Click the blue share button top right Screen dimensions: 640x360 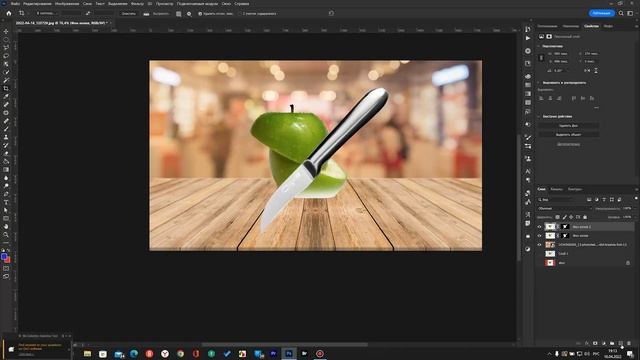(602, 13)
